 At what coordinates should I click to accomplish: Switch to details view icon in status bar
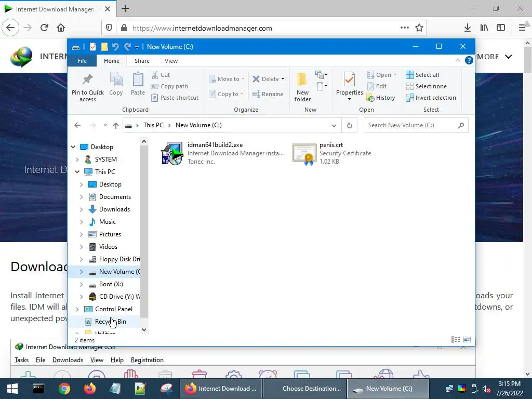tap(455, 340)
